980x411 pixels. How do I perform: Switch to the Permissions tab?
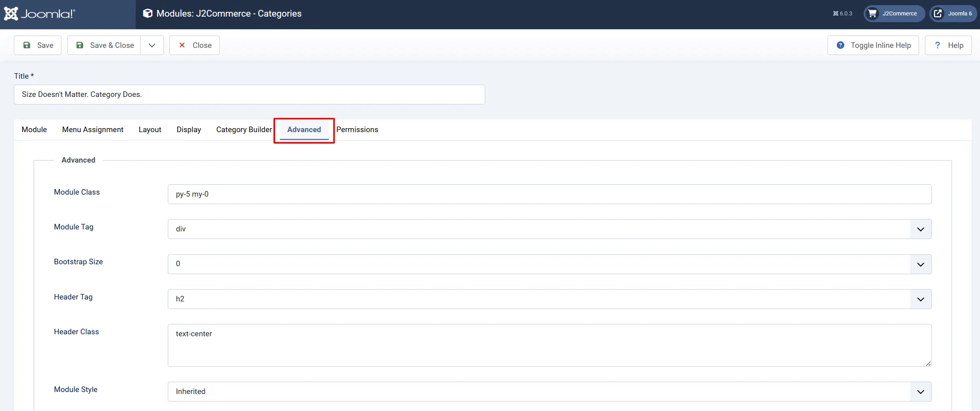(357, 130)
